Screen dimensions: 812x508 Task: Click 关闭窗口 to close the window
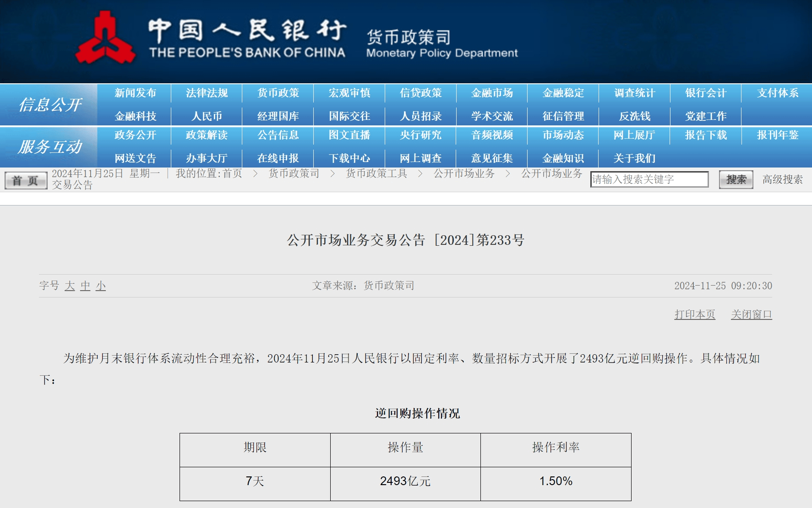click(x=752, y=314)
